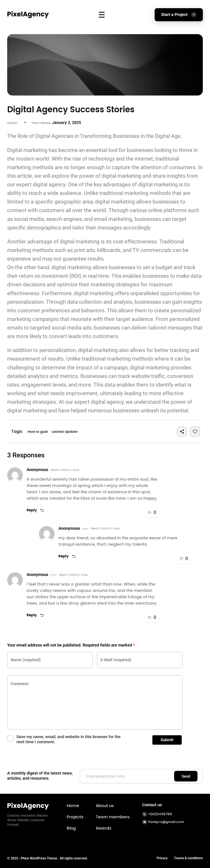The image size is (210, 868).
Task: Focus the Name (required) field
Action: pyautogui.click(x=50, y=660)
